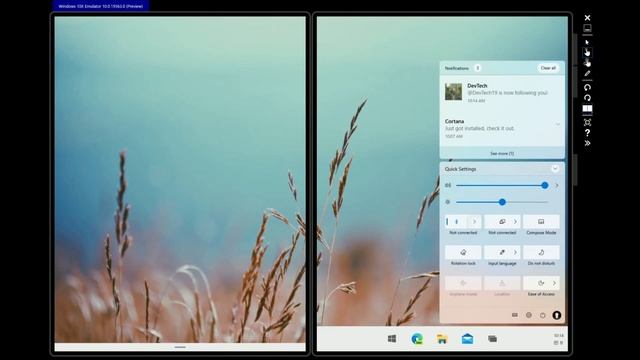Click user account avatar in Quick Settings
Viewport: 640px width, 360px height.
(557, 315)
